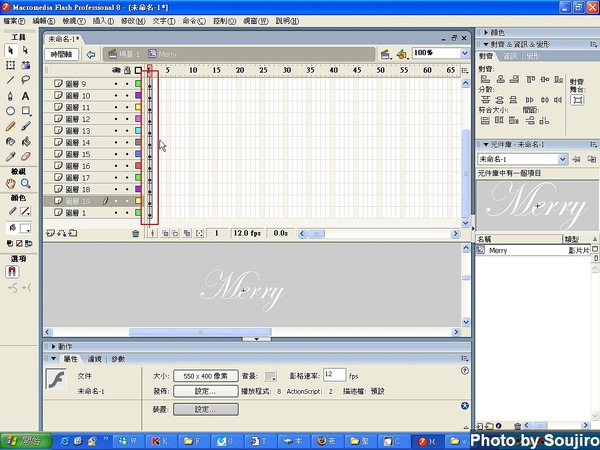The height and width of the screenshot is (450, 600).
Task: Select the Hand tool
Action: point(10,184)
